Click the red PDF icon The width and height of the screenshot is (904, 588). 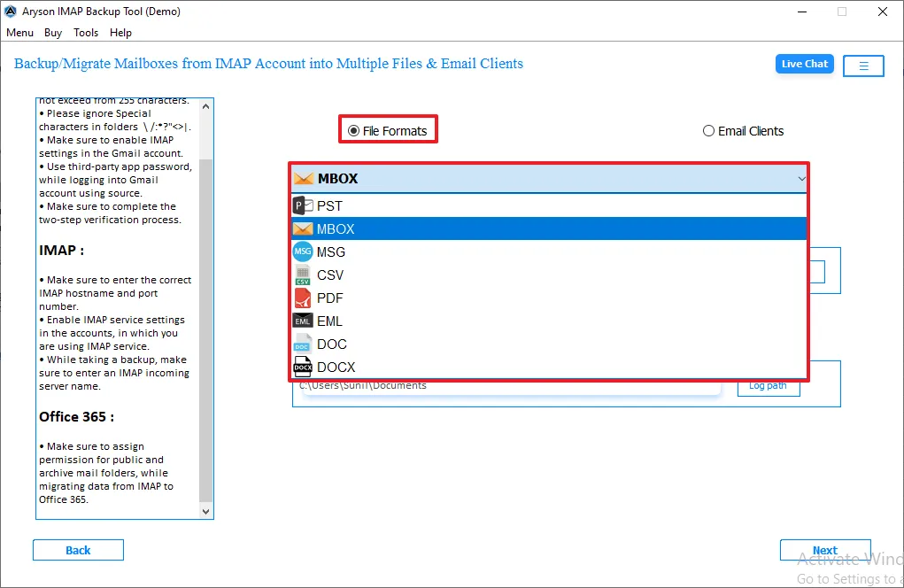click(303, 298)
